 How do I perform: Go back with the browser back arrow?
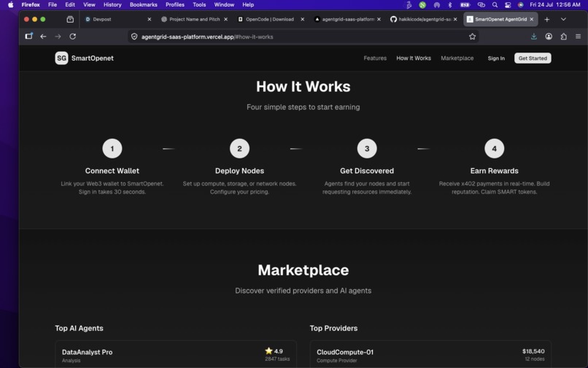click(x=43, y=37)
